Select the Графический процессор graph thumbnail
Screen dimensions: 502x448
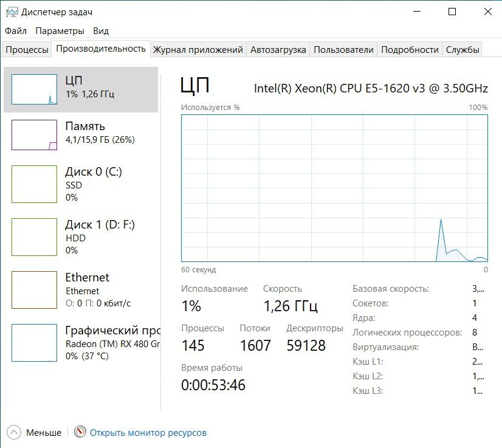pyautogui.click(x=34, y=343)
